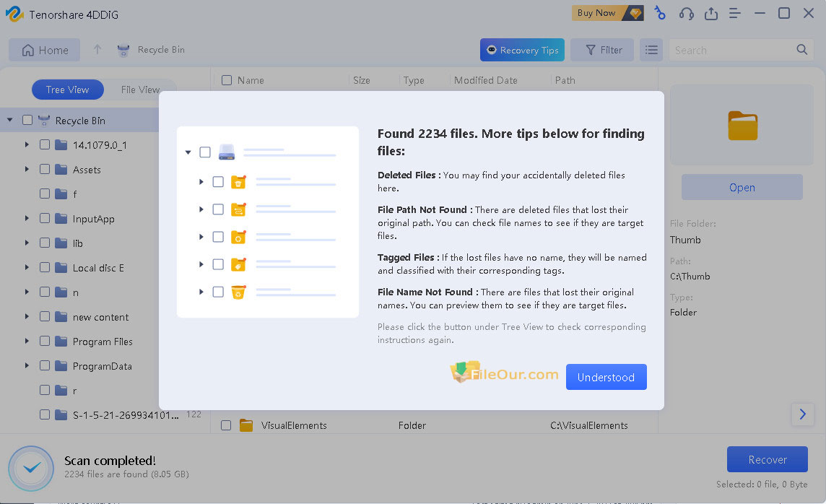Go up one folder level arrow

[x=97, y=50]
